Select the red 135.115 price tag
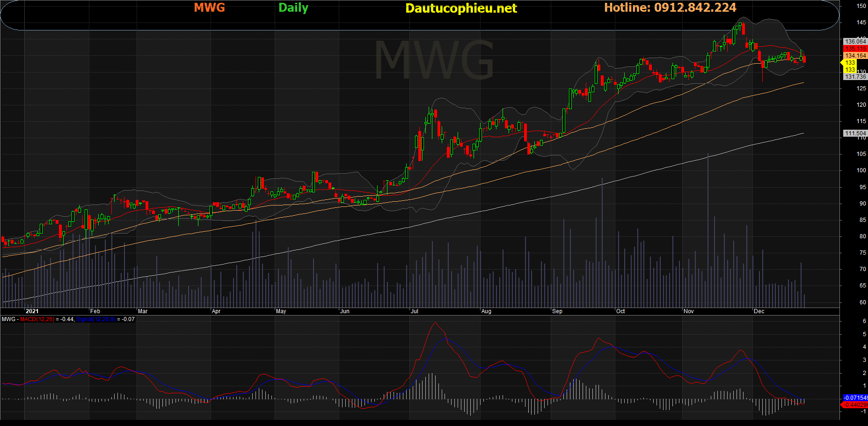 [x=855, y=49]
